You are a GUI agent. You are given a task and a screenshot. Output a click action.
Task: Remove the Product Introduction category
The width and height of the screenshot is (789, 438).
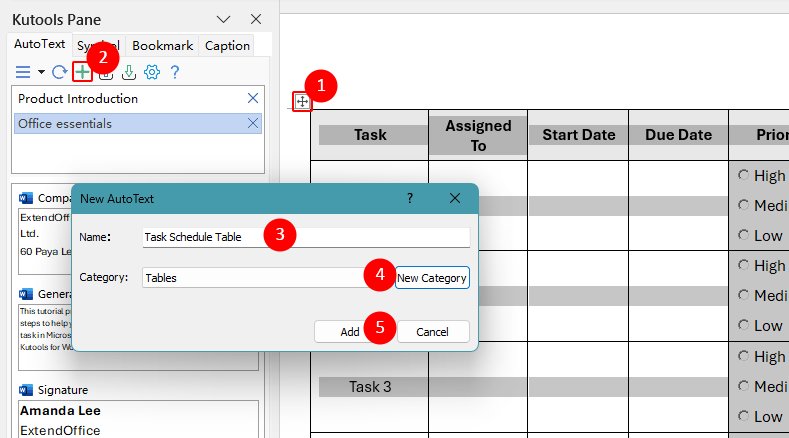coord(253,98)
